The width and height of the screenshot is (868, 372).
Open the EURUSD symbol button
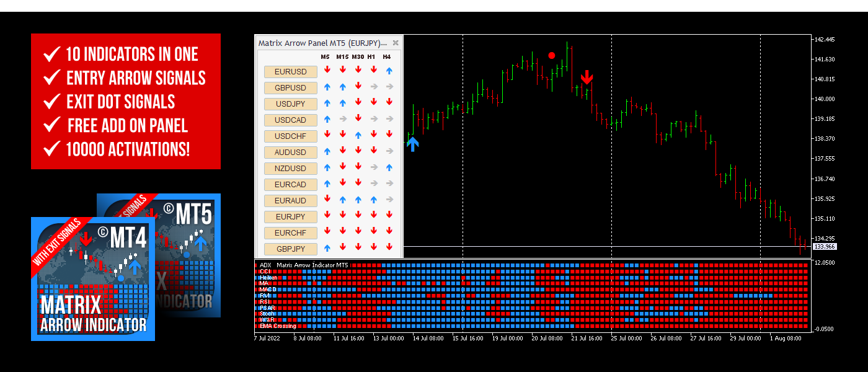pos(291,71)
